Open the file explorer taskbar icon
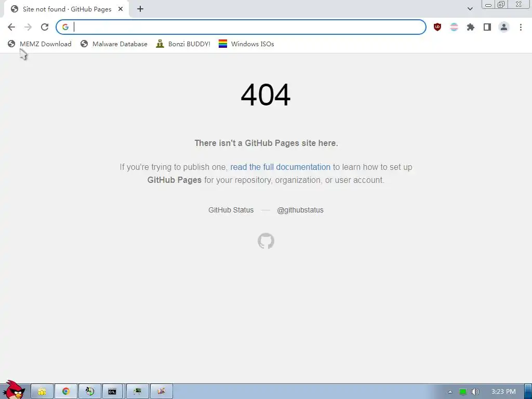532x399 pixels. tap(42, 392)
